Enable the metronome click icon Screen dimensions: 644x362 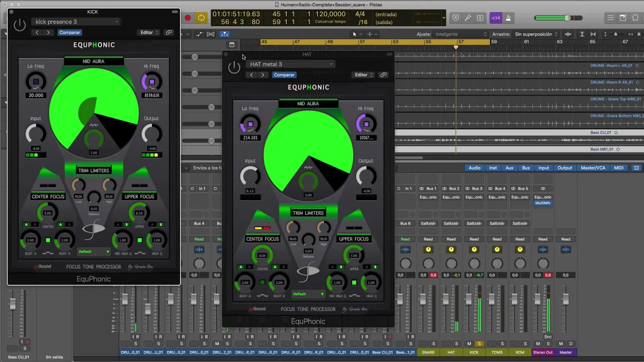pos(508,18)
